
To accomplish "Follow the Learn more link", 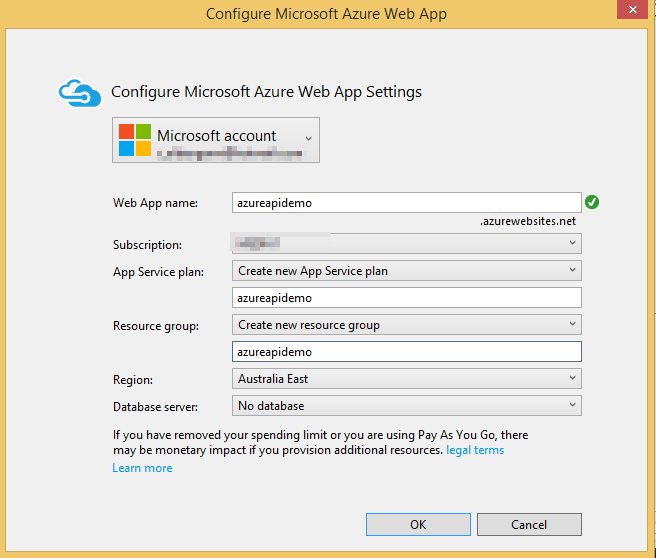I will tap(142, 468).
